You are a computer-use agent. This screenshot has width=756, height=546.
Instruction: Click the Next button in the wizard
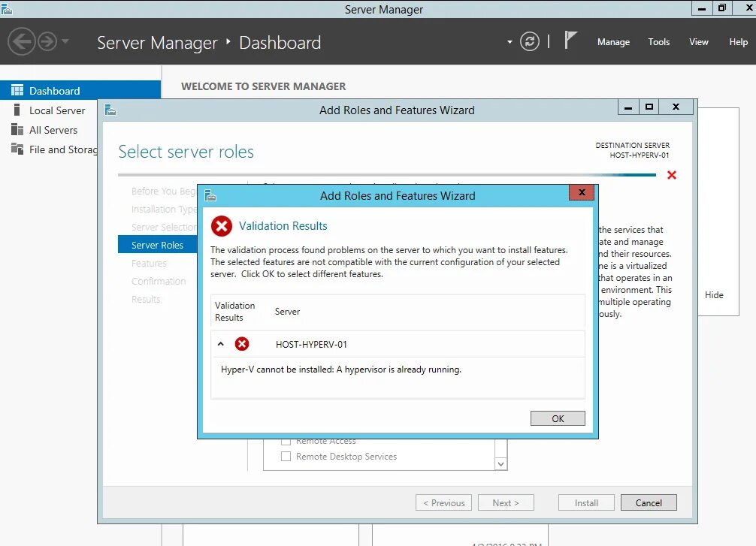506,502
